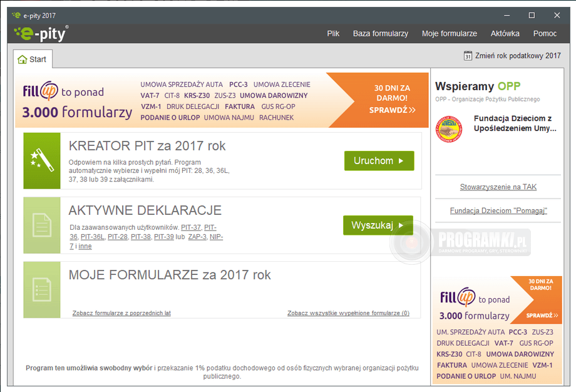Click 'VAT-7' in sidebar banner
Viewport: 576px width, 392px height.
click(x=503, y=343)
